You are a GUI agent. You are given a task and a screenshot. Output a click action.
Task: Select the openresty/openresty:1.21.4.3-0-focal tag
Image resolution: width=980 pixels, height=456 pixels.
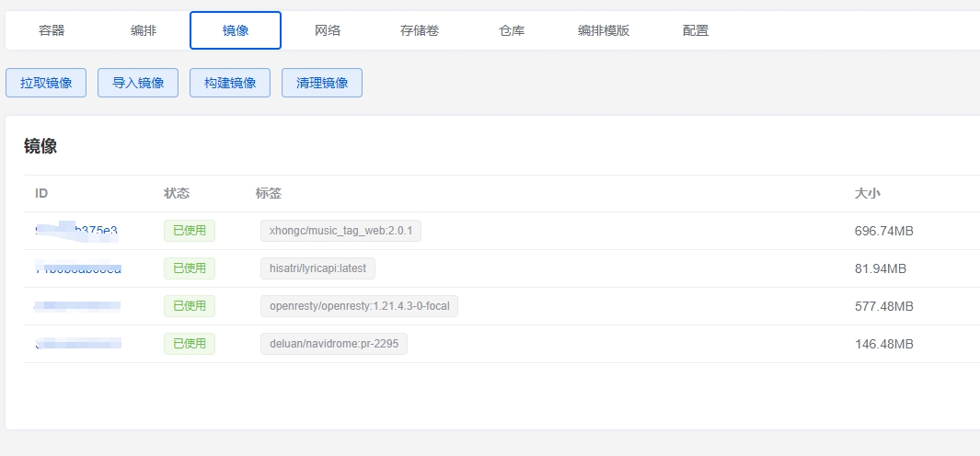click(359, 306)
